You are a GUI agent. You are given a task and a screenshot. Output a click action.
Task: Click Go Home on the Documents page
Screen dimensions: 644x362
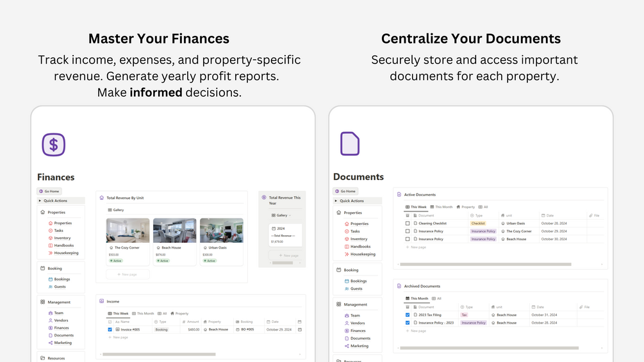pos(345,192)
